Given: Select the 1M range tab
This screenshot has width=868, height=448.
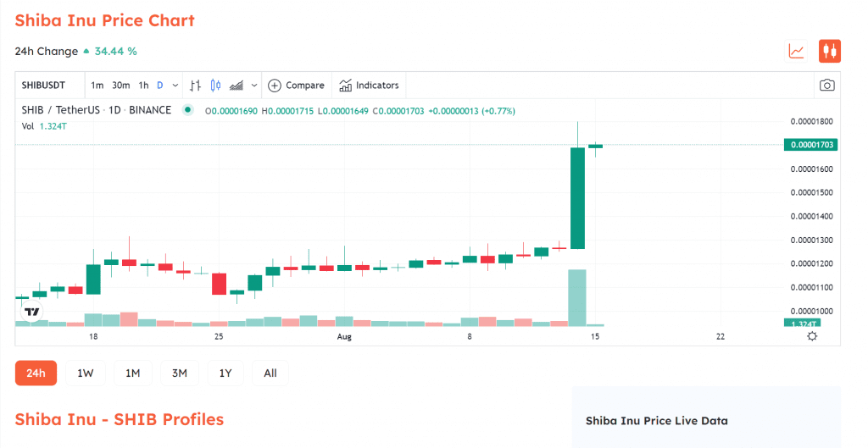Looking at the screenshot, I should click(132, 373).
